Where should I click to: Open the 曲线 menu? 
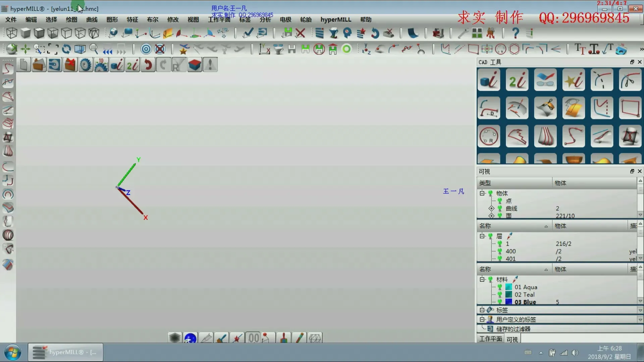[x=92, y=19]
